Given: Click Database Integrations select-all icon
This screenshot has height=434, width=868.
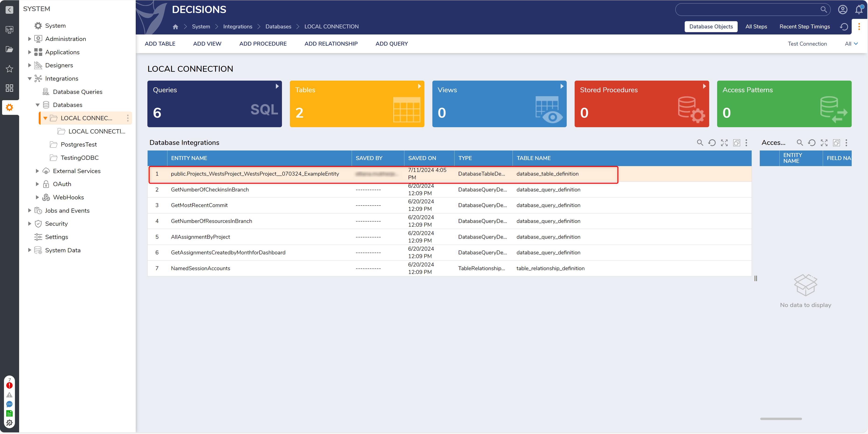Looking at the screenshot, I should (x=736, y=143).
